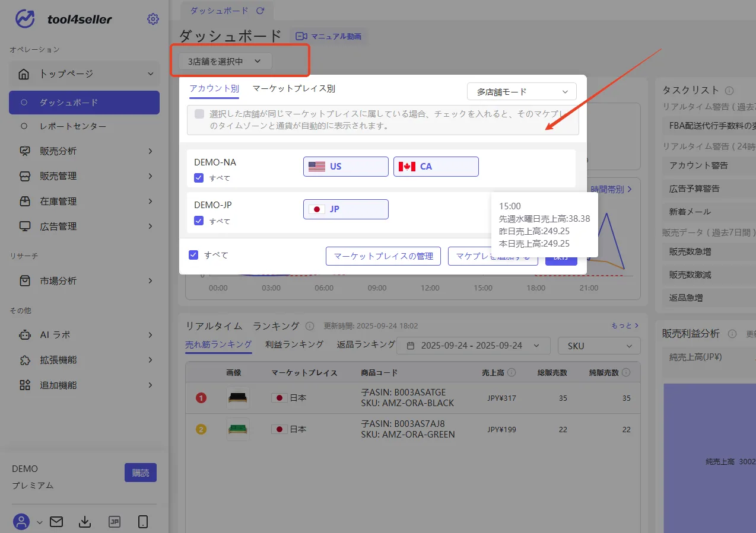Select 利益ランキング tab

pos(294,344)
